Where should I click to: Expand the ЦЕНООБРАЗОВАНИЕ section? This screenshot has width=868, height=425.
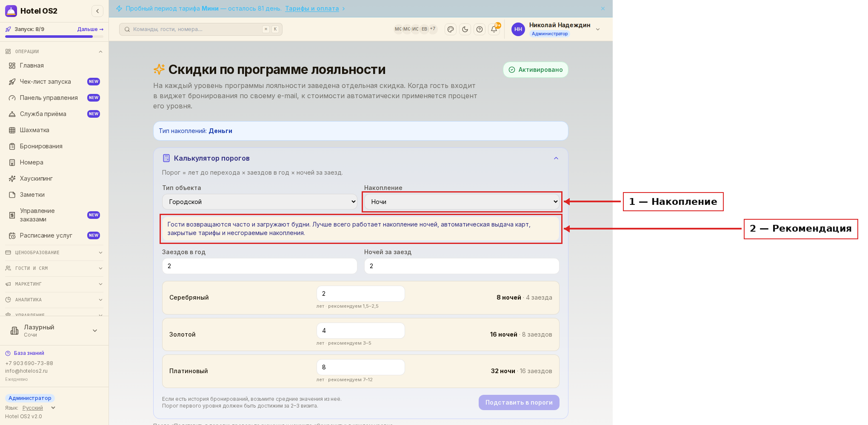point(54,252)
